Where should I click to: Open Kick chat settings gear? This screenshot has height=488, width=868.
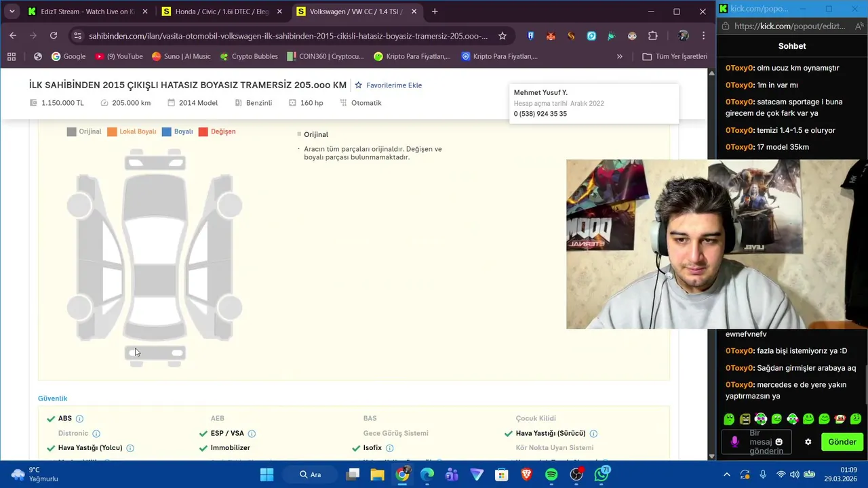coord(808,442)
